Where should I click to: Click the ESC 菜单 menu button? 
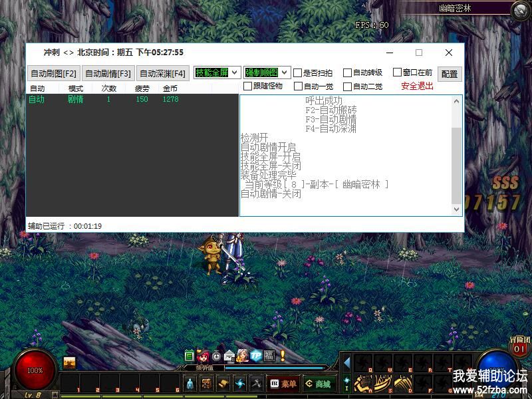pos(283,384)
